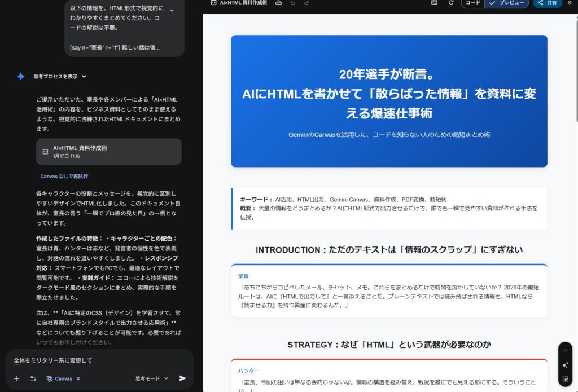Click the refresh preview icon
Screen dimensions: 578x392
[x=451, y=3]
